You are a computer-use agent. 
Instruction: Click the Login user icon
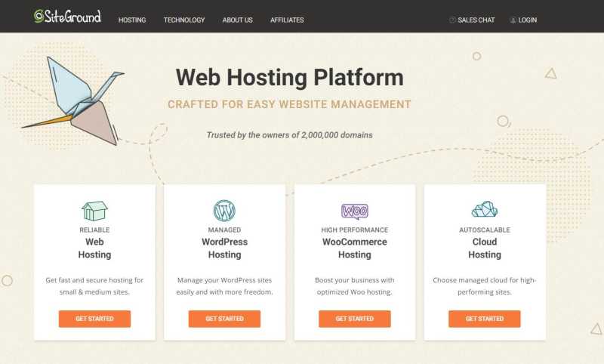tap(513, 20)
